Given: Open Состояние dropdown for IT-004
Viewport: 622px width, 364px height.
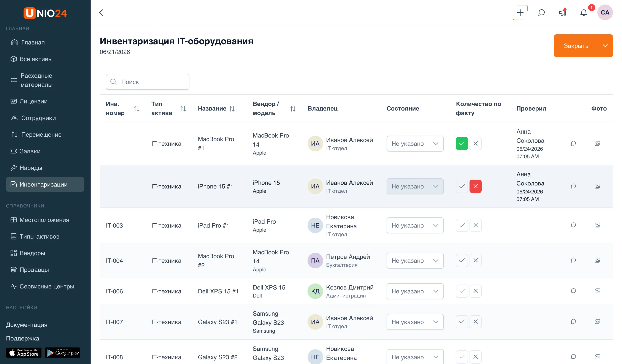Looking at the screenshot, I should (x=415, y=260).
